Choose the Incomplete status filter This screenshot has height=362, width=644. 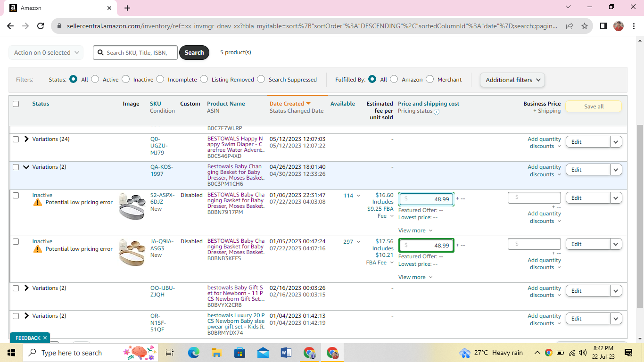click(160, 79)
